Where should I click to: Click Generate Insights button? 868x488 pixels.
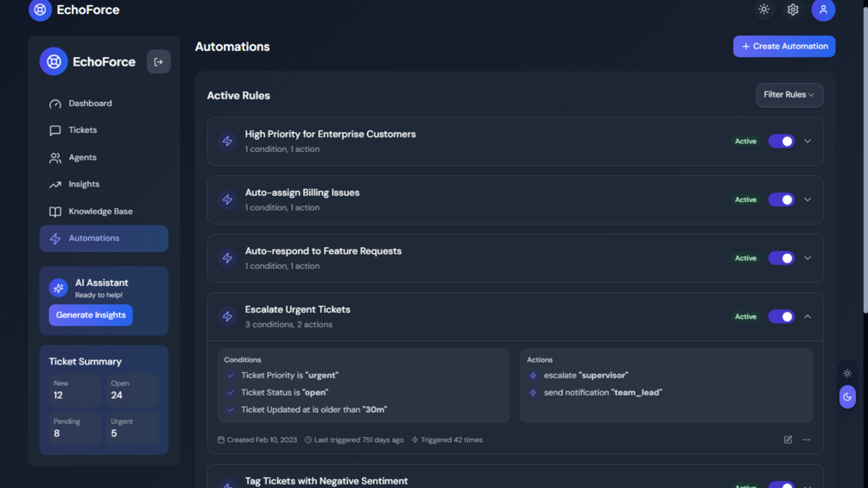tap(91, 315)
